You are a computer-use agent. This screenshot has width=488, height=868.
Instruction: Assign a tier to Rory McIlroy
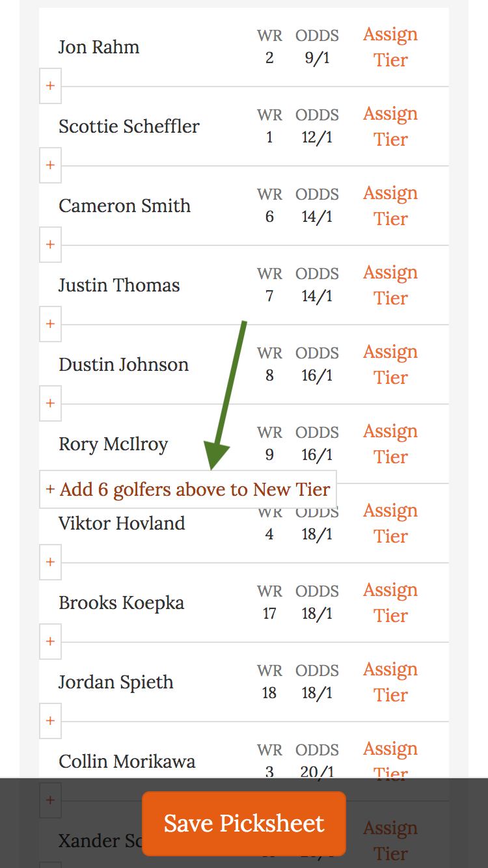pyautogui.click(x=390, y=444)
